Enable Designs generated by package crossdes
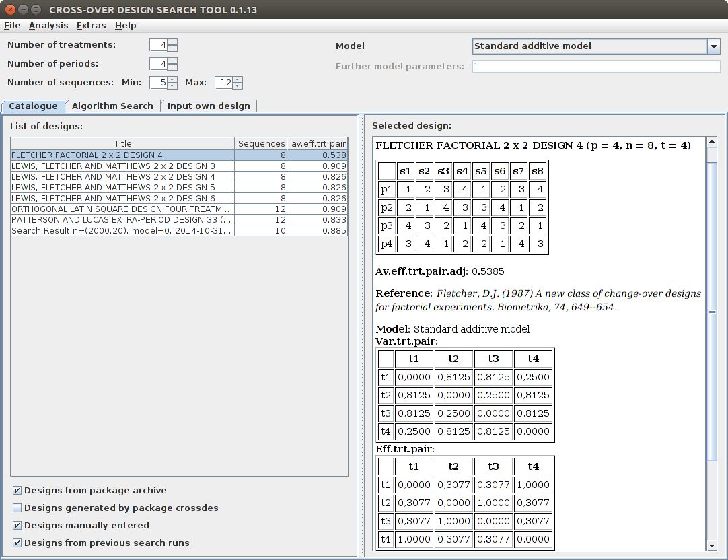 click(x=17, y=508)
